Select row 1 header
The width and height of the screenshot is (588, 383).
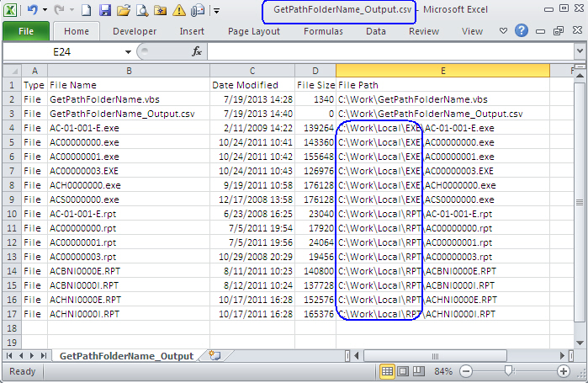[x=12, y=85]
